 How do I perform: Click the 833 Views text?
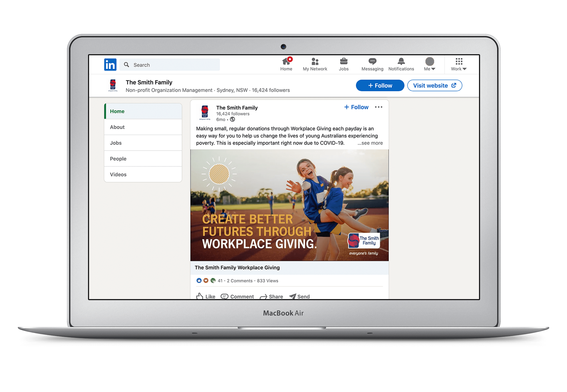[x=268, y=281]
